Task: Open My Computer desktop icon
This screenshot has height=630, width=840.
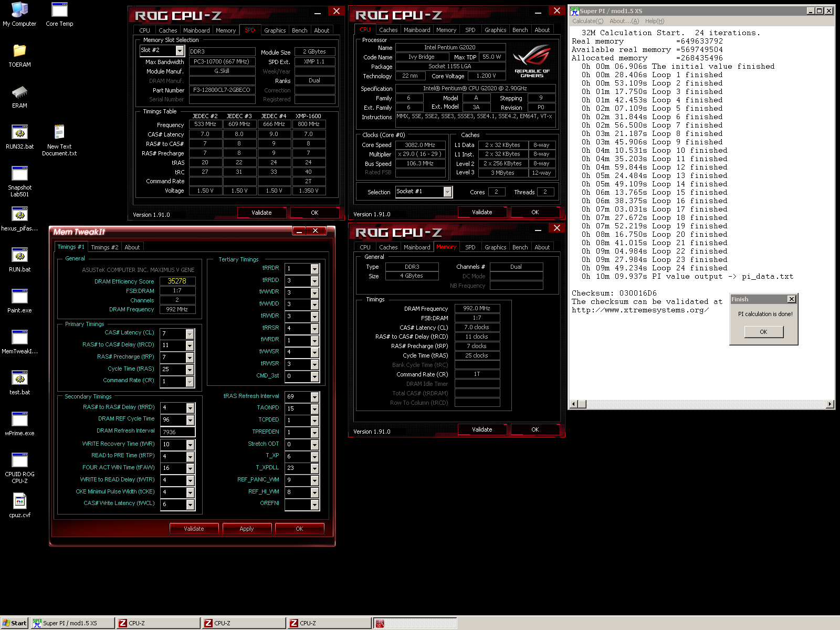Action: pos(19,14)
